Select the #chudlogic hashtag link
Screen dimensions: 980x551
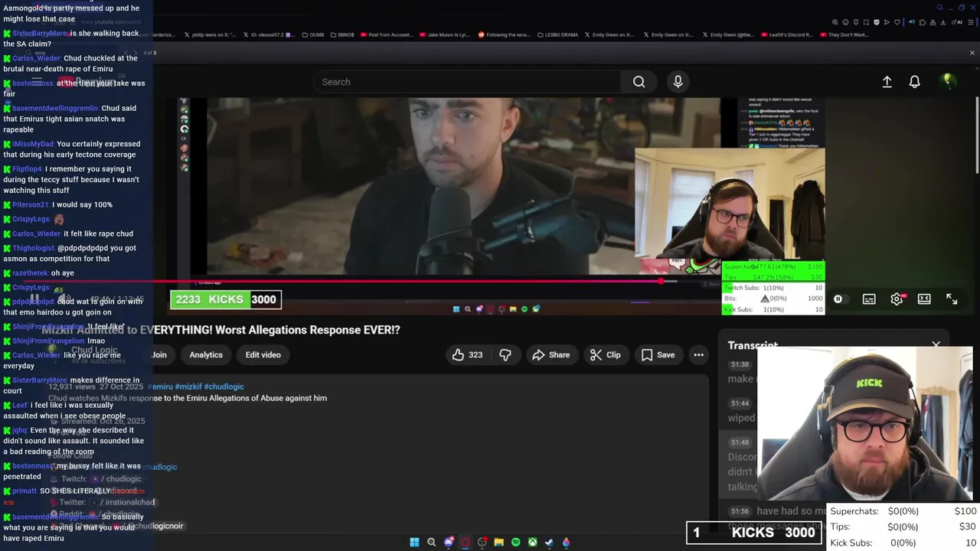click(x=224, y=387)
